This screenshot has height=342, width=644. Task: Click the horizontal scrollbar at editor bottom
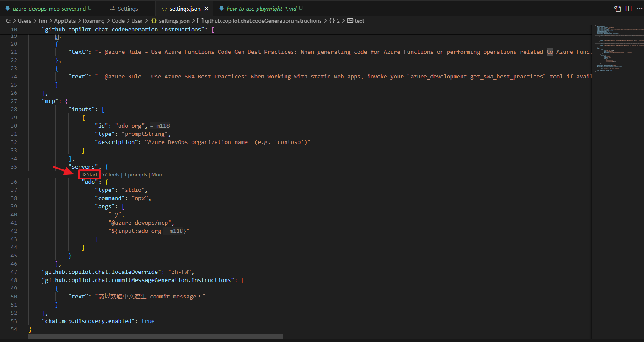click(x=155, y=336)
